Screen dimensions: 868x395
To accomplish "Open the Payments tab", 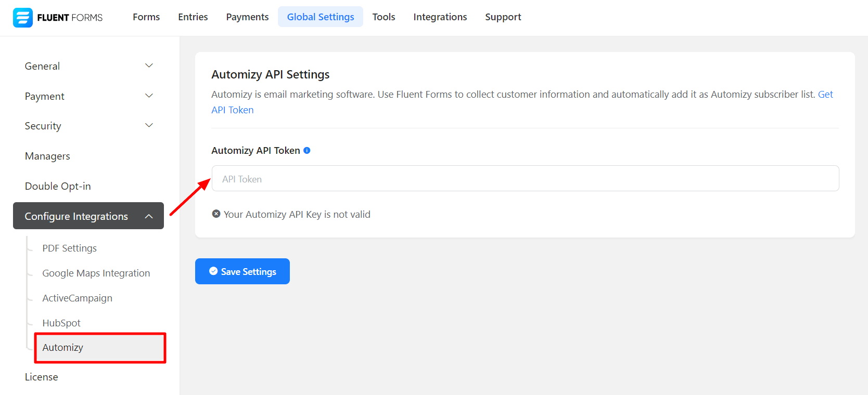I will pyautogui.click(x=247, y=17).
